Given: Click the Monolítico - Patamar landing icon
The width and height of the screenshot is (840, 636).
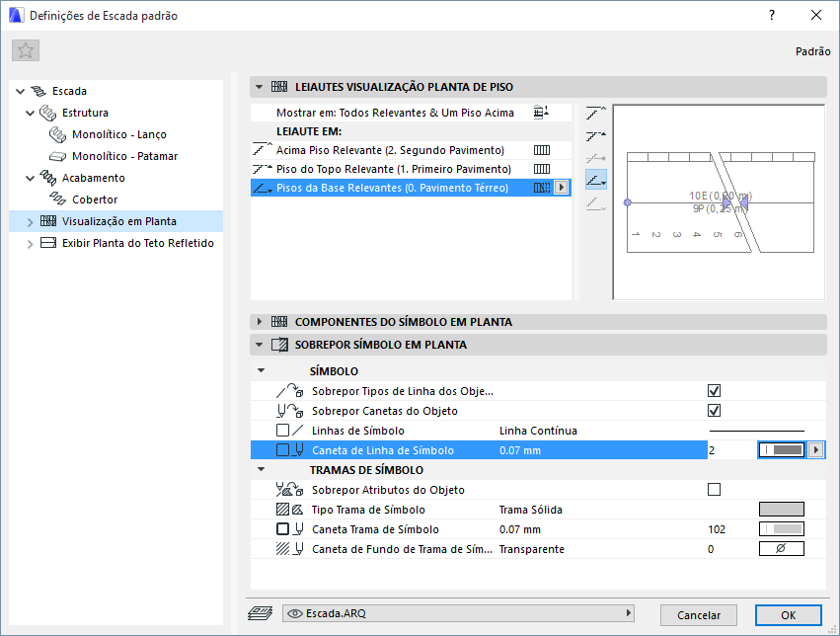Looking at the screenshot, I should [57, 156].
